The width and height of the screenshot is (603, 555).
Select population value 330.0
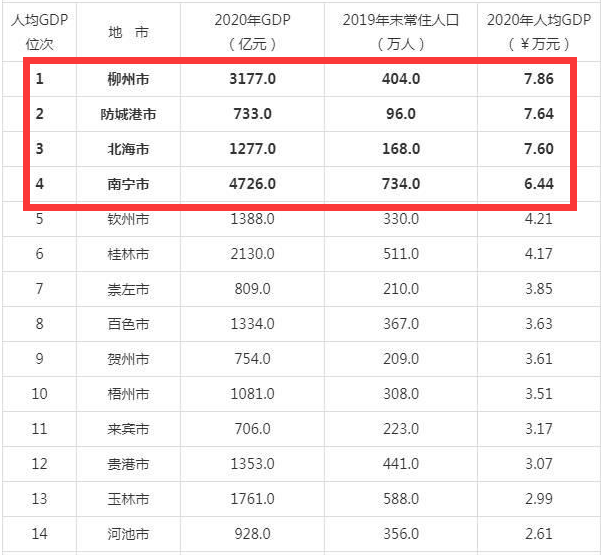[401, 219]
